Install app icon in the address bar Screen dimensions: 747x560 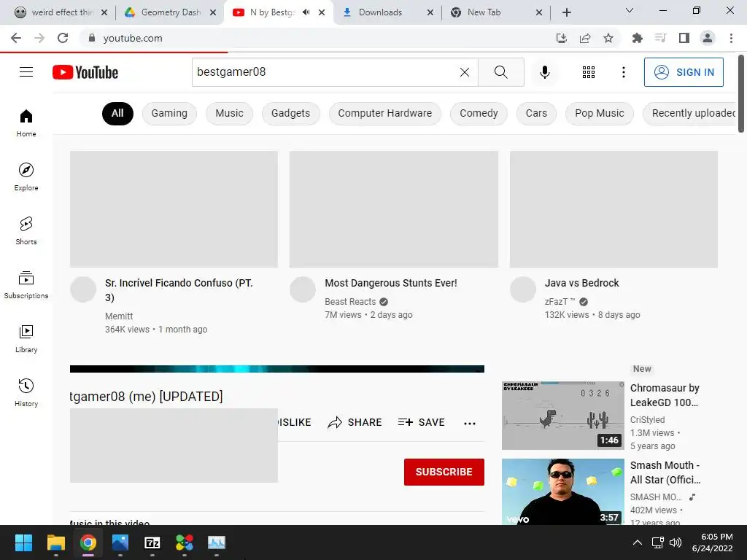coord(562,38)
